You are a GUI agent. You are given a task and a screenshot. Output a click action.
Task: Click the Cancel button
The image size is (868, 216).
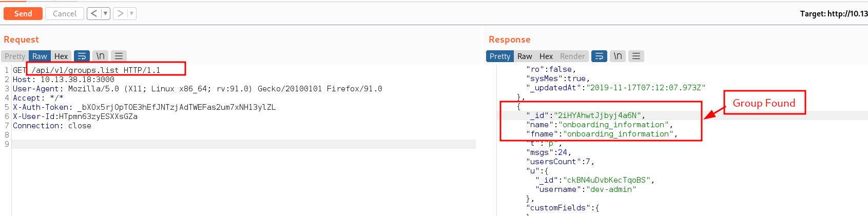[65, 13]
